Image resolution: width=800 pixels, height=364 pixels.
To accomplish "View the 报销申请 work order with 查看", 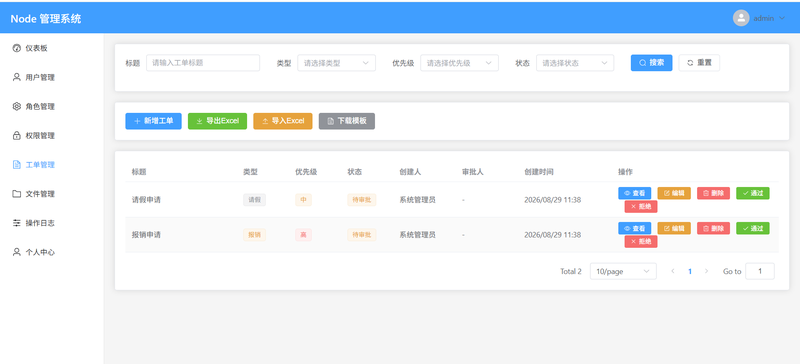I will pos(635,228).
